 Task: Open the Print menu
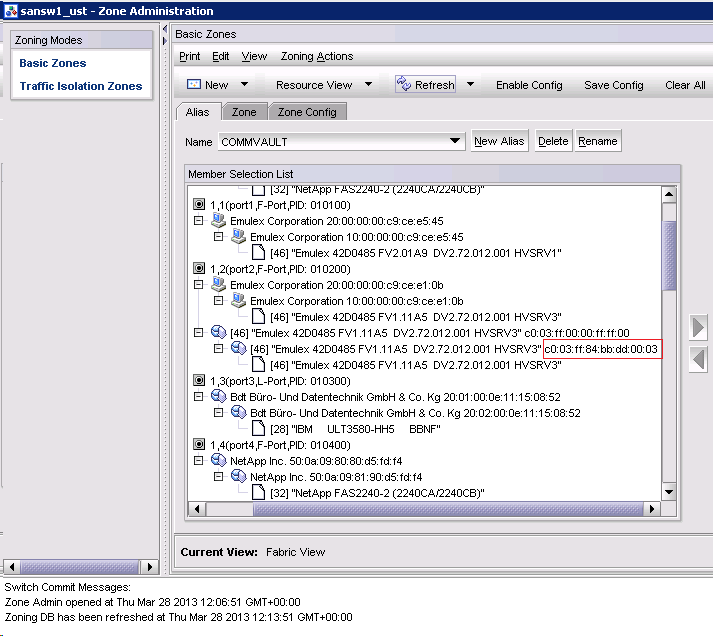tap(189, 56)
